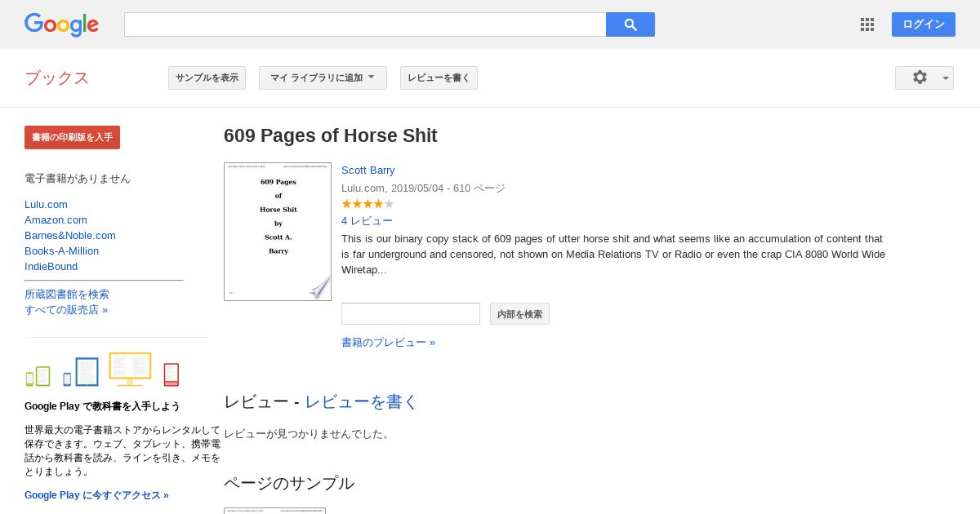Viewport: 980px width, 514px height.
Task: Open the IndieBound seller link
Action: coord(51,266)
